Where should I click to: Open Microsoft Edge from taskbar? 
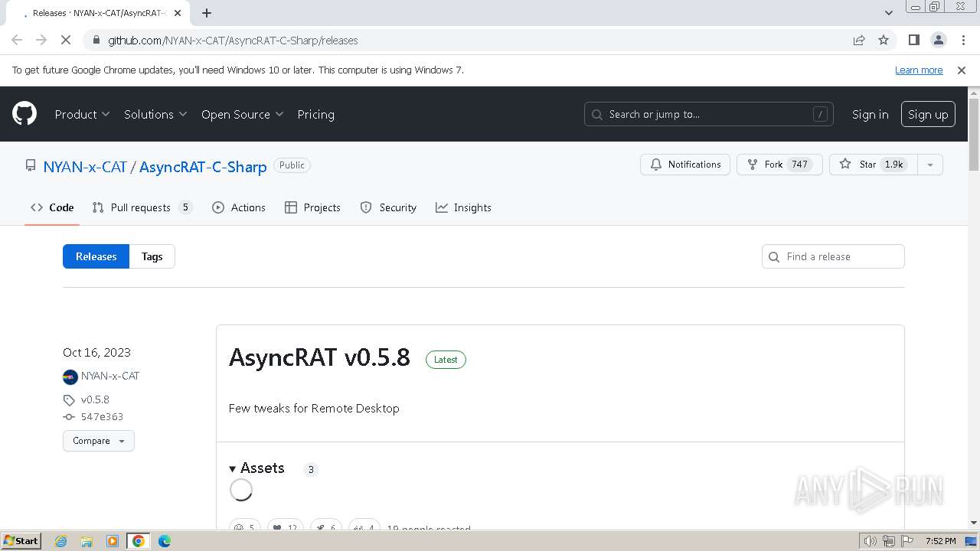point(164,541)
